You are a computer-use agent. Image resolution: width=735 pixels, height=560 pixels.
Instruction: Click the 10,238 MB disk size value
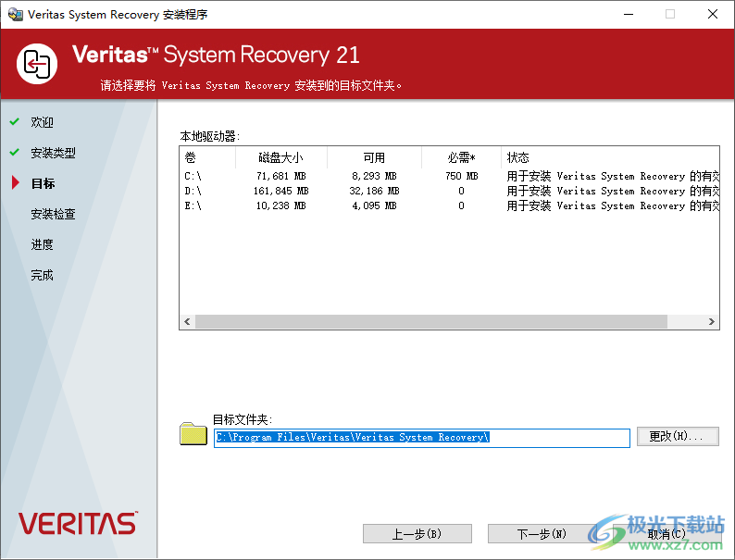click(281, 205)
